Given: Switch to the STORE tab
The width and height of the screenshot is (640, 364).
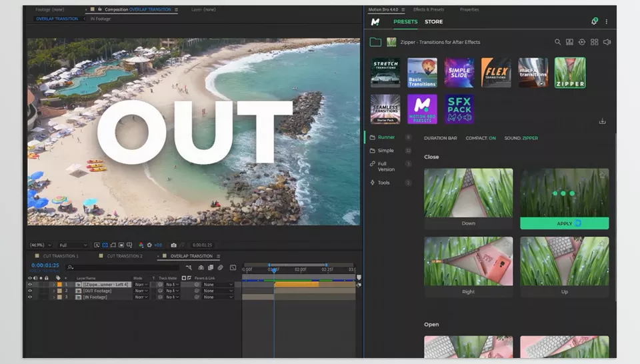Looking at the screenshot, I should click(x=433, y=21).
